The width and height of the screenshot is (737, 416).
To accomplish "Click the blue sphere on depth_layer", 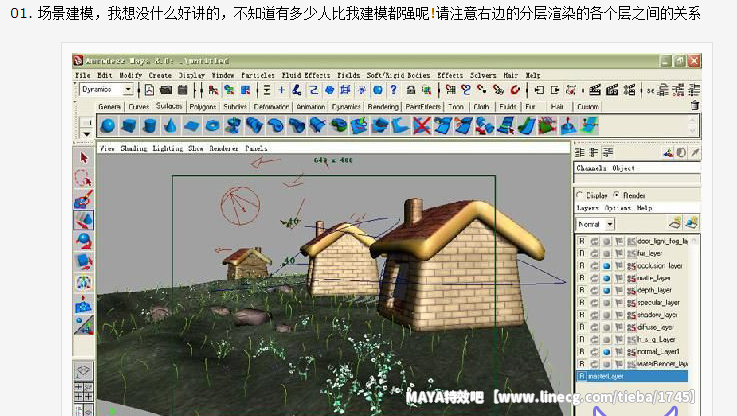I will point(606,290).
